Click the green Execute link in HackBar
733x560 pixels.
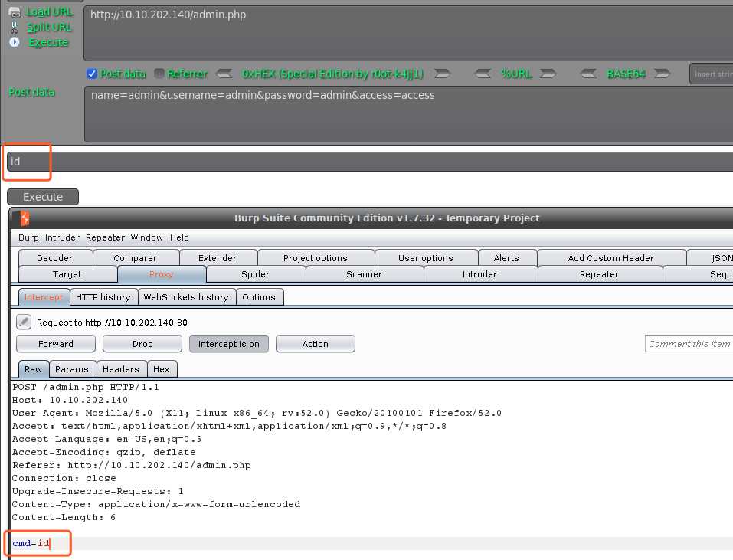click(48, 43)
